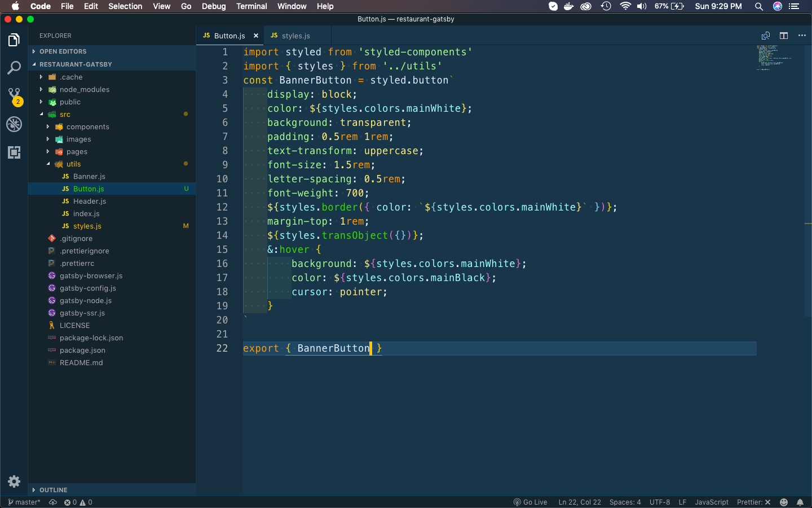Screen dimensions: 812x508
Task: Open the .gitignore file
Action: click(112, 239)
